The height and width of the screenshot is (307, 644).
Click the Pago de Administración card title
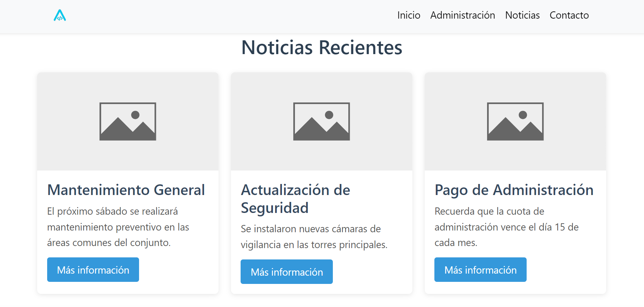[514, 190]
